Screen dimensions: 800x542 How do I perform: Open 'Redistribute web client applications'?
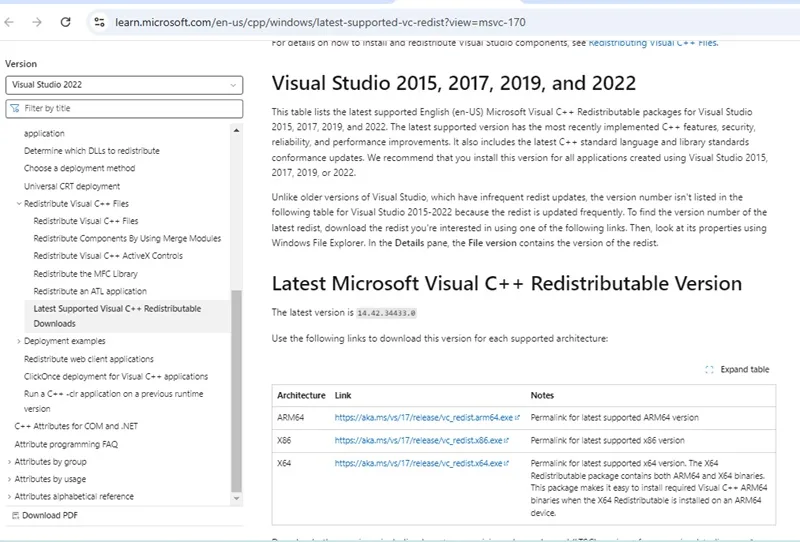coord(88,359)
